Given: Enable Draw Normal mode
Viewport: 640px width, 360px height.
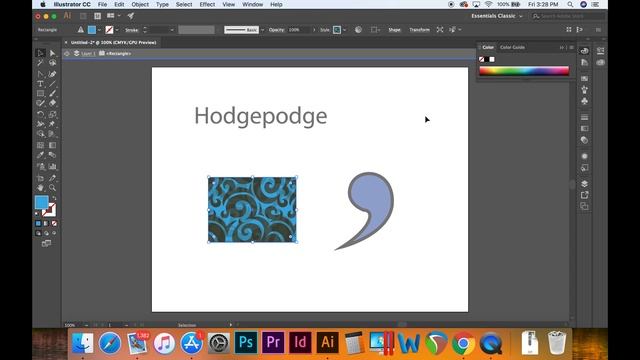Looking at the screenshot, I should [38, 233].
